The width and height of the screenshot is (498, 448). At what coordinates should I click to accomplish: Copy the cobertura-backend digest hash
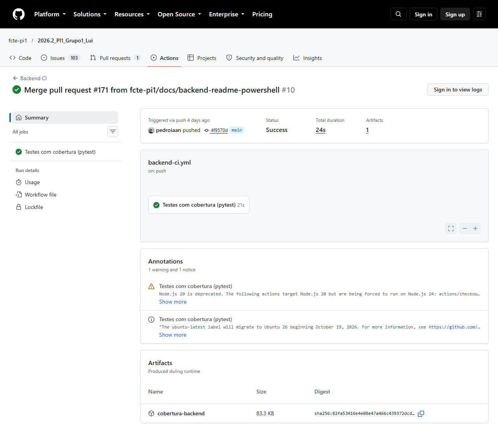point(421,414)
